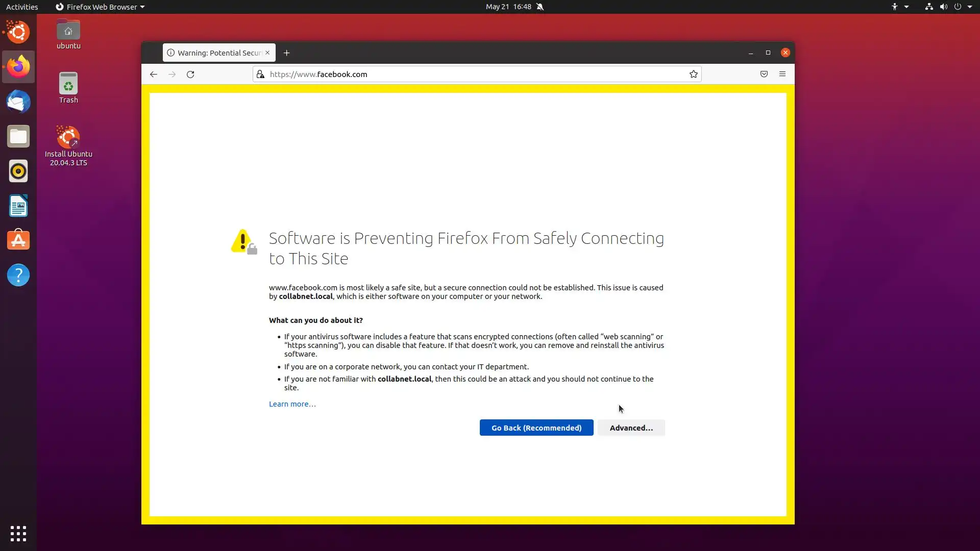Open the Activities overview
The height and width of the screenshot is (551, 980).
click(x=22, y=7)
